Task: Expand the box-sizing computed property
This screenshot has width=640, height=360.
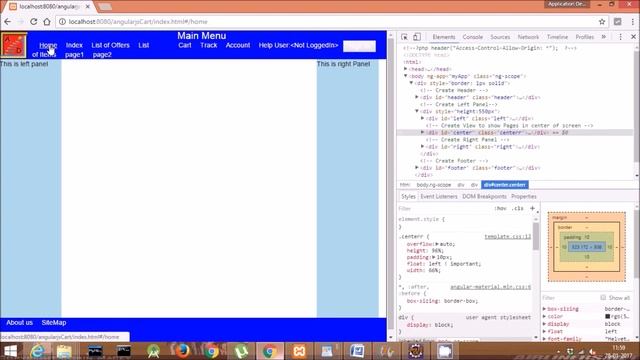Action: (x=544, y=309)
